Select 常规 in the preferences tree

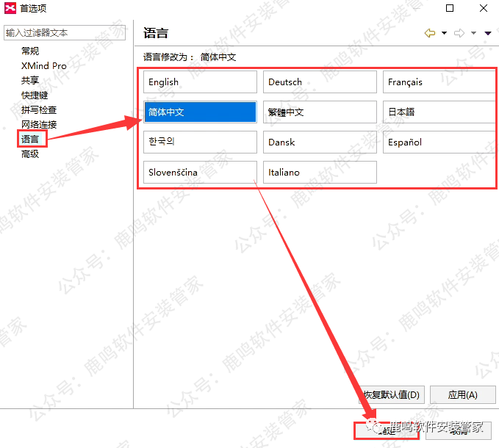[30, 51]
